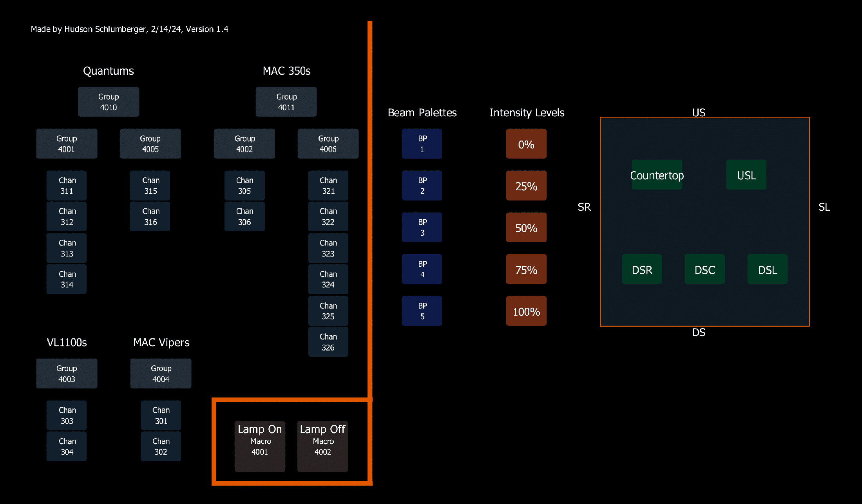Click the VL1100s section heading
This screenshot has width=862, height=504.
pos(67,343)
